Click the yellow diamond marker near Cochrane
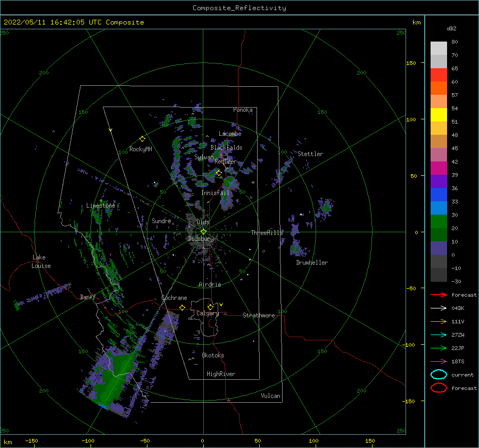 tap(183, 307)
